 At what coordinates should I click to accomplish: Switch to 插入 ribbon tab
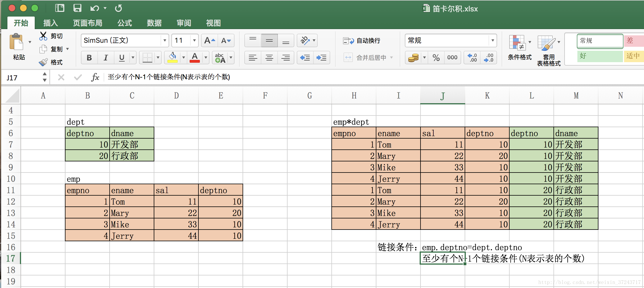pos(50,23)
